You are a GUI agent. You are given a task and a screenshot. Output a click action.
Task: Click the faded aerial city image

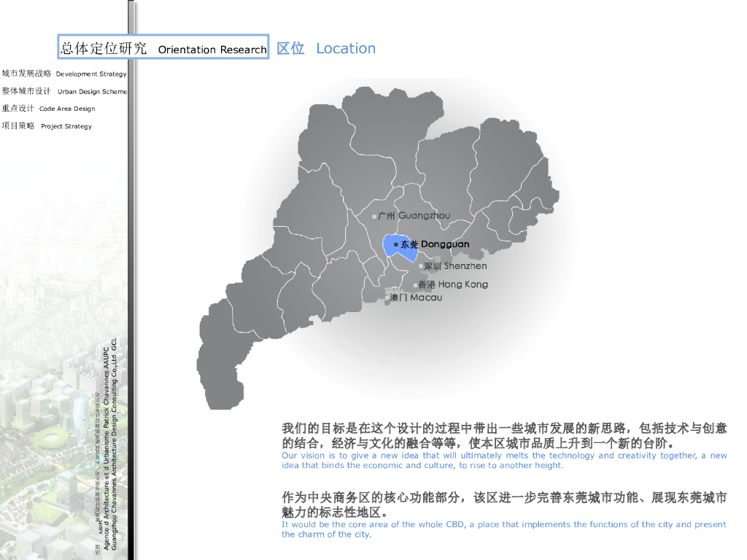pyautogui.click(x=44, y=452)
